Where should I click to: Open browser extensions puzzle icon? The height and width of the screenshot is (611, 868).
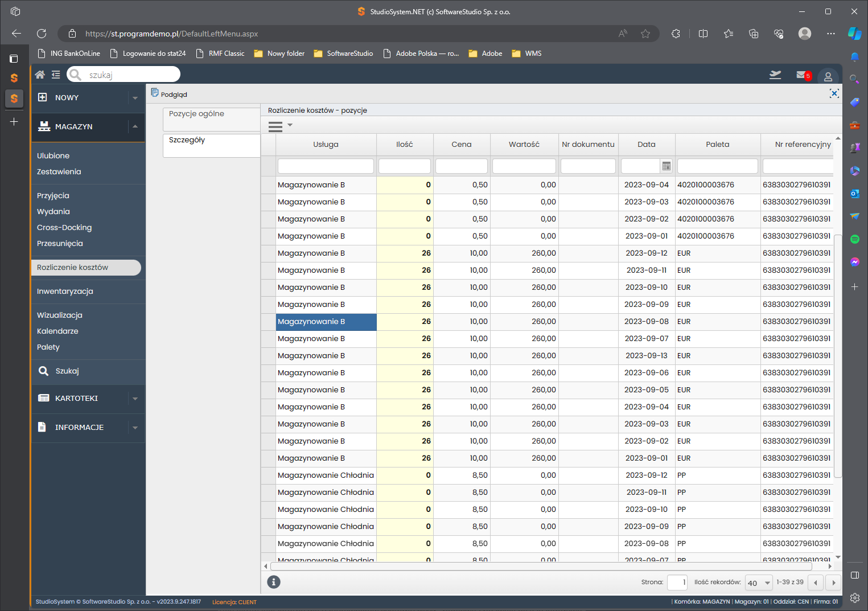pos(676,34)
